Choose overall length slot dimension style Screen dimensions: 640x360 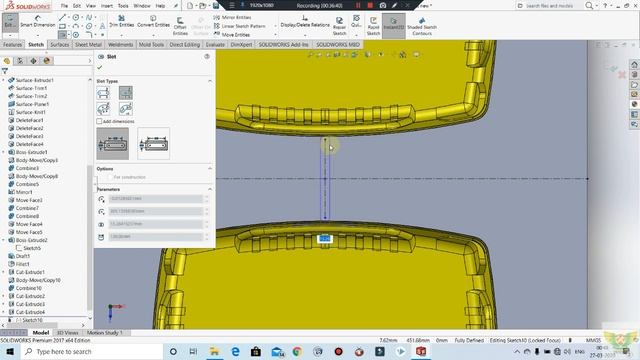click(x=153, y=144)
